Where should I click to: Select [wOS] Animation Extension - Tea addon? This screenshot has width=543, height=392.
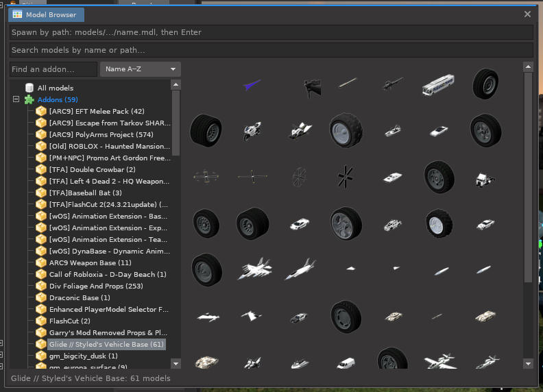(x=108, y=239)
